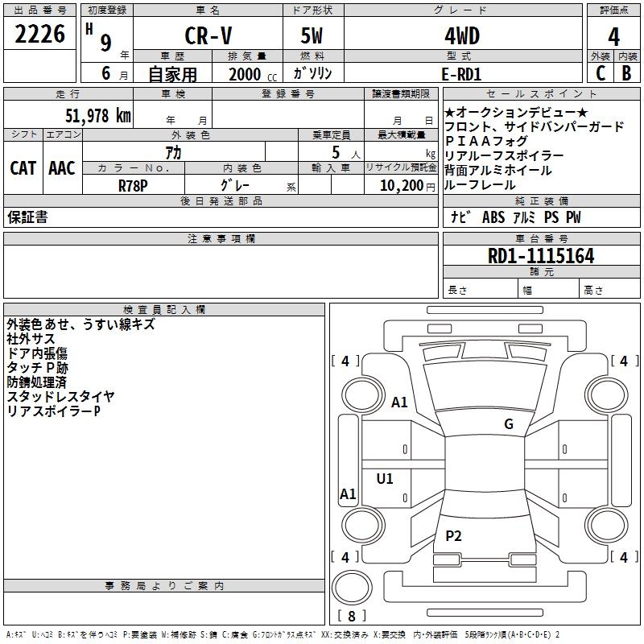Viewport: 644px width, 644px height.
Task: Click the P2 marker on the rear gate
Action: pos(454,535)
